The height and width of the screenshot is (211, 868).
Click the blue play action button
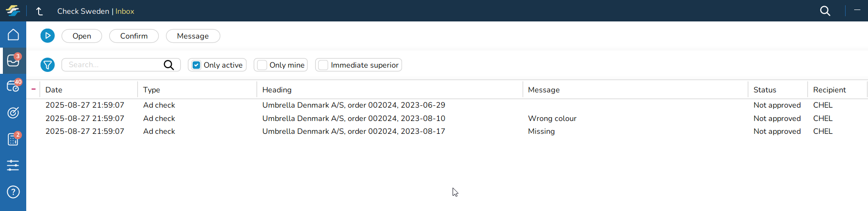click(x=48, y=36)
